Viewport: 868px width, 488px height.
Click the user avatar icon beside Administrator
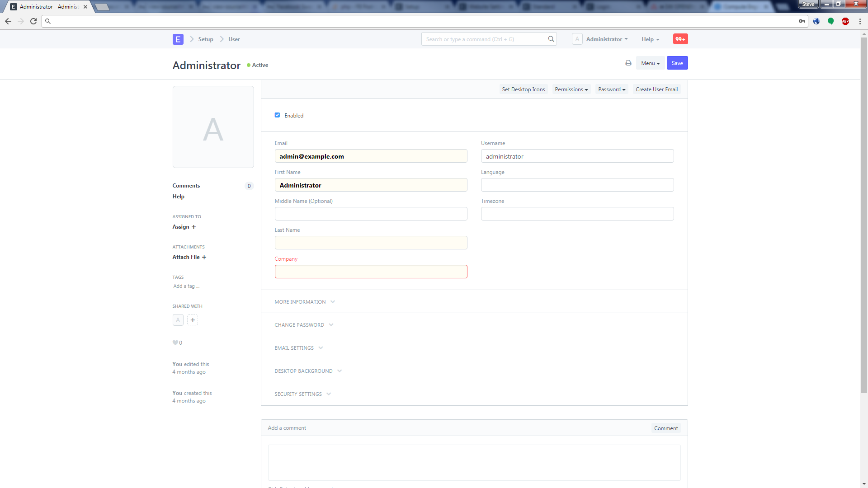[x=577, y=39]
